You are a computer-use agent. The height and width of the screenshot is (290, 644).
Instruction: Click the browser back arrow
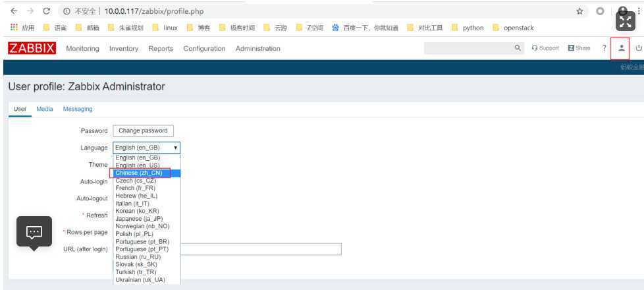pos(14,11)
